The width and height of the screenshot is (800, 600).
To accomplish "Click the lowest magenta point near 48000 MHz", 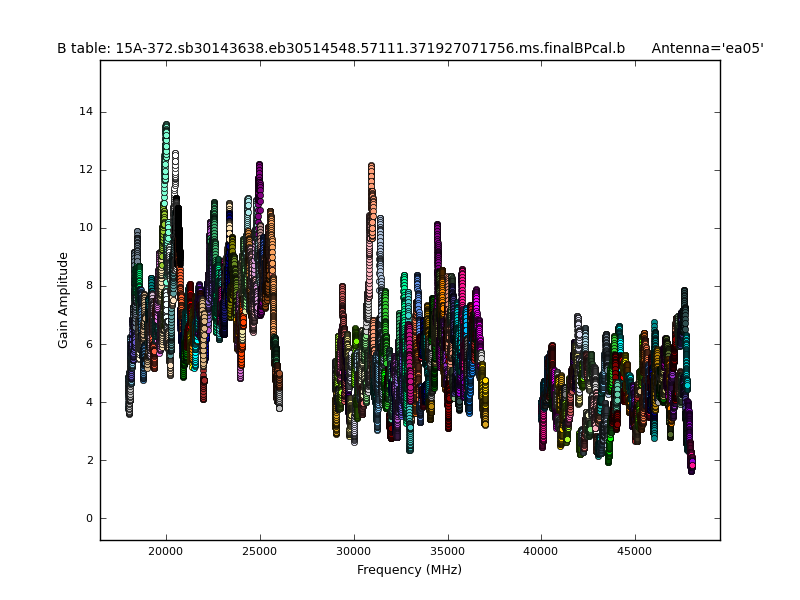I will [691, 465].
